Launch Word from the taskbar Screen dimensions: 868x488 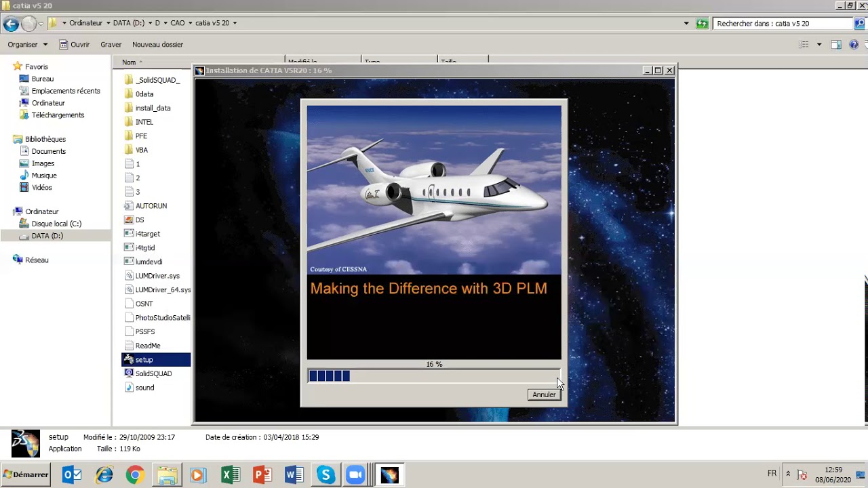click(294, 475)
